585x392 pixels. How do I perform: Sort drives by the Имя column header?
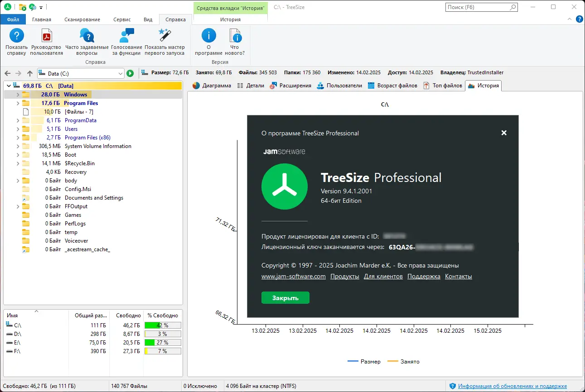[36, 316]
